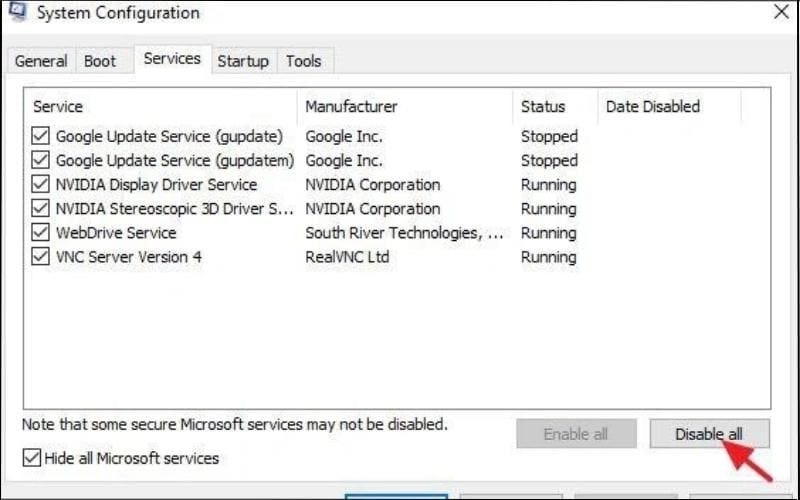Uncheck Google Update Service (gupdatem) checkbox

point(41,160)
